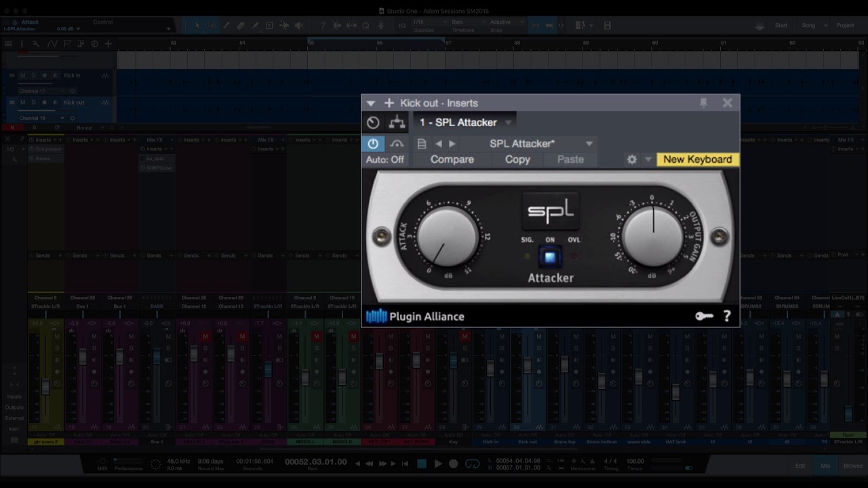This screenshot has width=868, height=488.
Task: Open the add tracks plus icon
Action: [x=108, y=43]
